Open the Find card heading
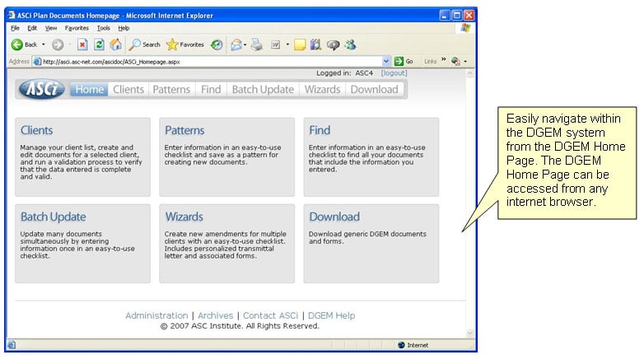This screenshot has height=364, width=644. click(320, 130)
